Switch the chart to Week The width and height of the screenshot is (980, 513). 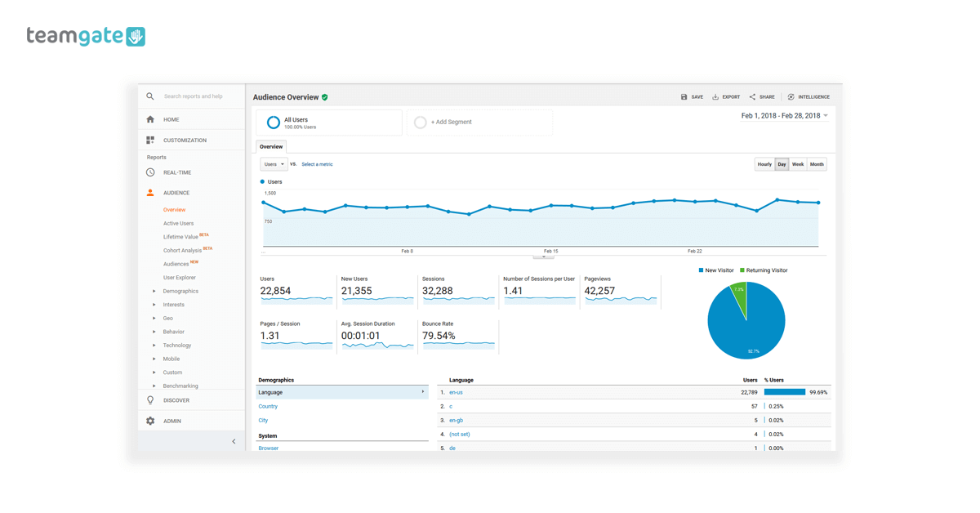point(798,164)
